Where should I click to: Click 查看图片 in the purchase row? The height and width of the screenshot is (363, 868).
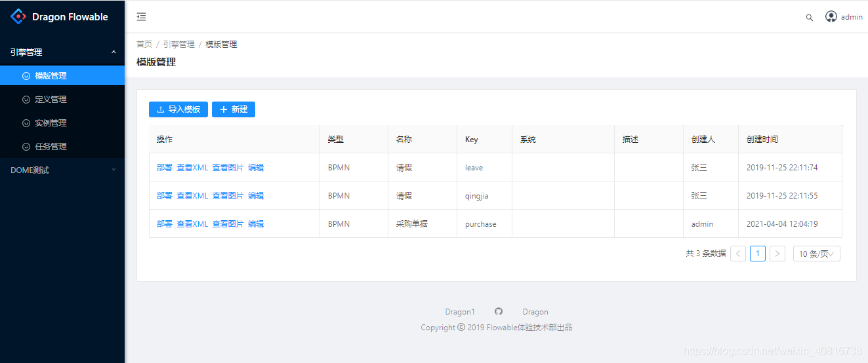coord(228,224)
